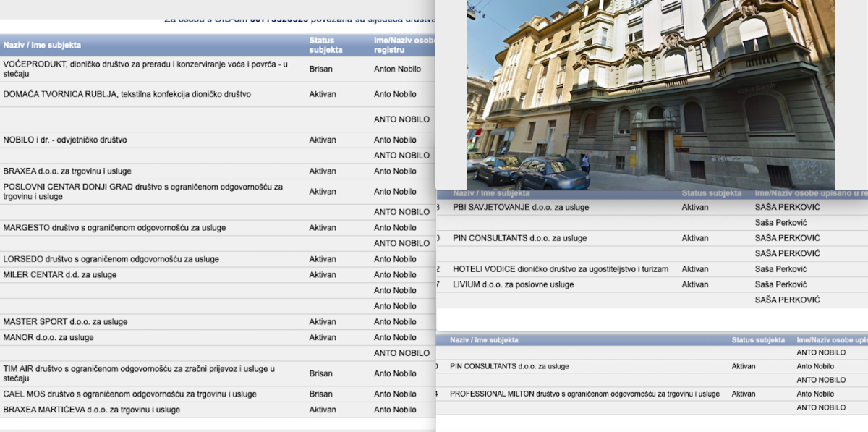The image size is (868, 432).
Task: Click Naziv / Ime subjekta header in left table
Action: click(x=42, y=45)
